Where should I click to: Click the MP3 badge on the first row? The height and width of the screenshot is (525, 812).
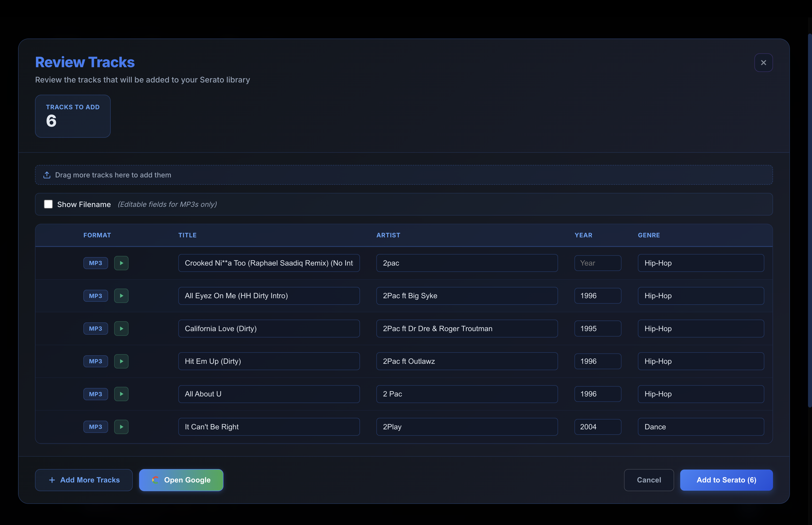tap(95, 263)
